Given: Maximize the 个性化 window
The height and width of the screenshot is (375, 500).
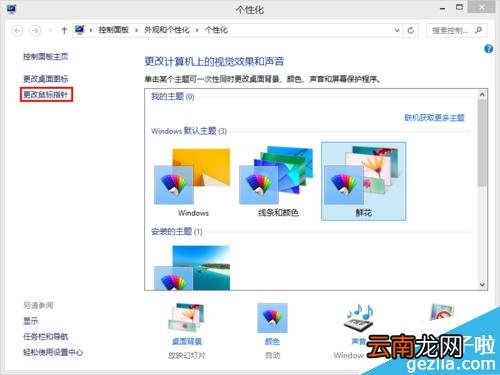Looking at the screenshot, I should pyautogui.click(x=459, y=8).
